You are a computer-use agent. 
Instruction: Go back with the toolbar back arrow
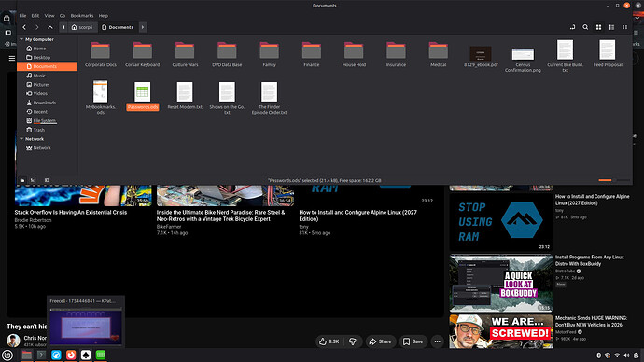24,27
